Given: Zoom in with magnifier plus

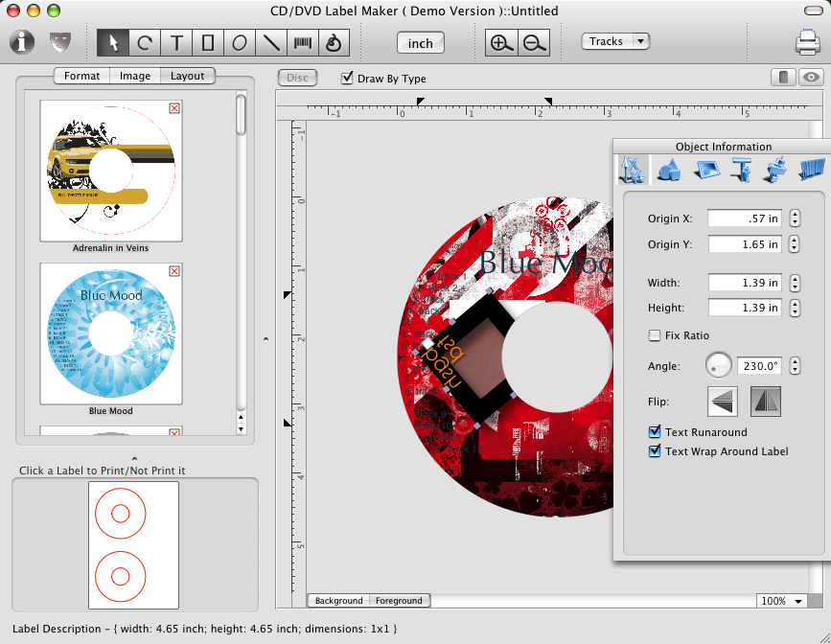Looking at the screenshot, I should 501,43.
